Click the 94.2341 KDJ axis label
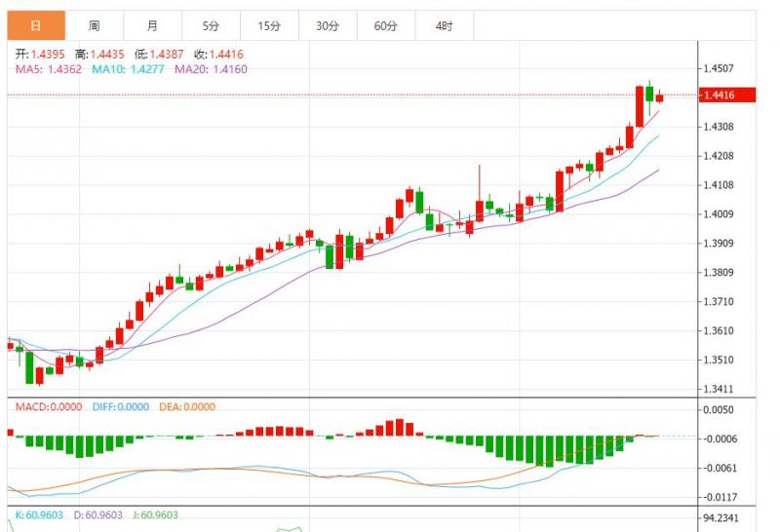The height and width of the screenshot is (532, 780). [721, 518]
